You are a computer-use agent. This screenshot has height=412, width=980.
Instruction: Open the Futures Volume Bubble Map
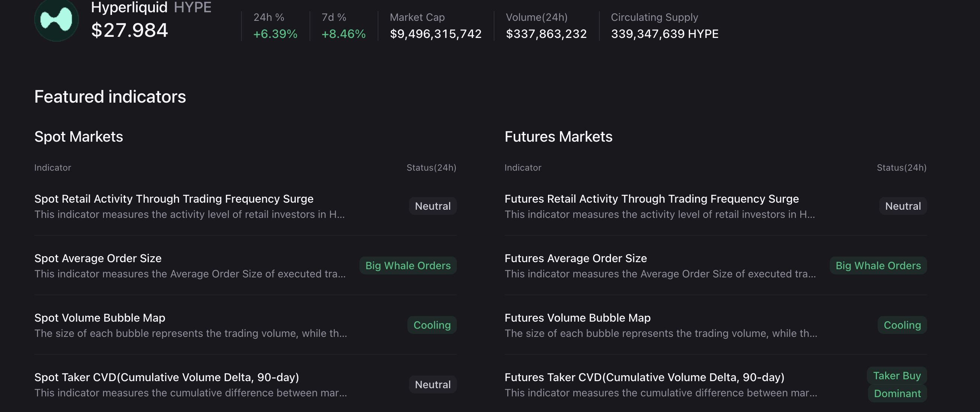[x=577, y=318]
